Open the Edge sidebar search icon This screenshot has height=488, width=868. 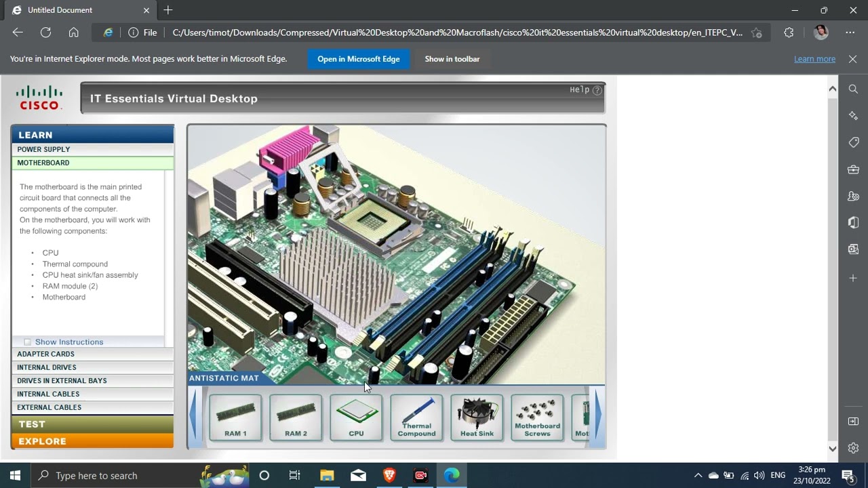click(x=853, y=89)
